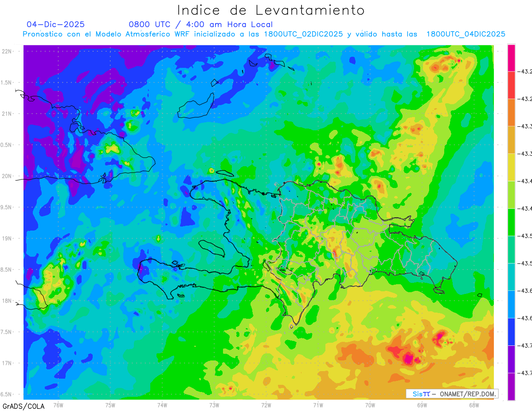The image size is (532, 411).
Task: Click the '1800UTC_02DIC2025' initialization text
Action: coord(303,34)
